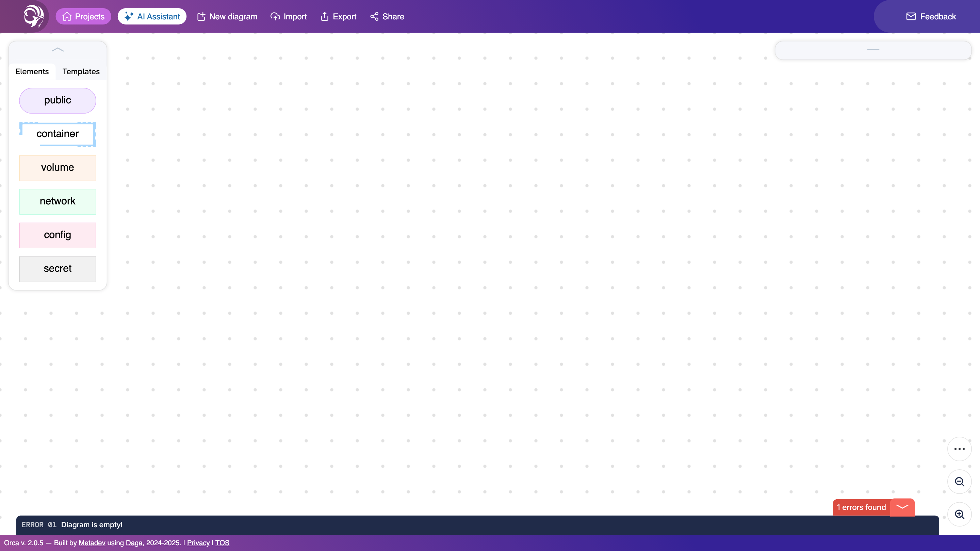The width and height of the screenshot is (980, 551).
Task: Collapse the errors found panel
Action: (x=902, y=507)
